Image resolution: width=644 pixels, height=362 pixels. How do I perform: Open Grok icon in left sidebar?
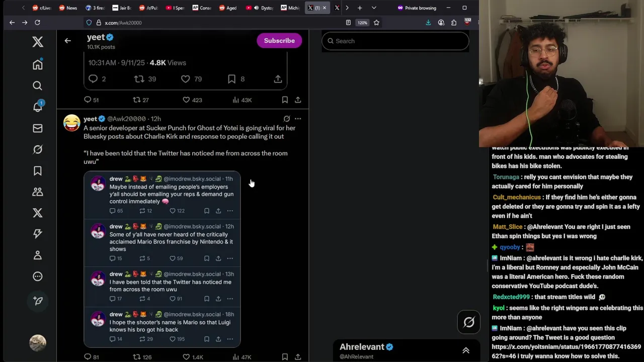tap(38, 149)
